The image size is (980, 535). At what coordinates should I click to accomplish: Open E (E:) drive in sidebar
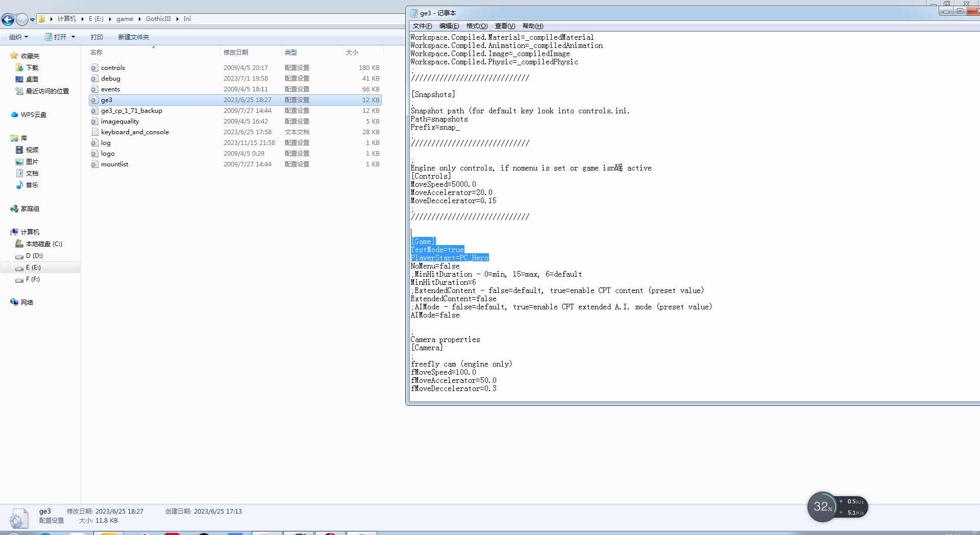(x=33, y=267)
